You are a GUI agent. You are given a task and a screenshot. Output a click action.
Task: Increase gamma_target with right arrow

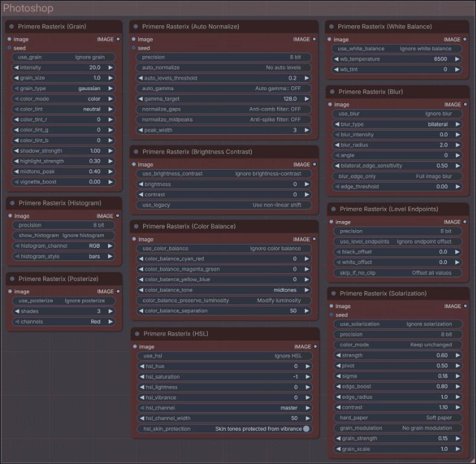click(307, 98)
